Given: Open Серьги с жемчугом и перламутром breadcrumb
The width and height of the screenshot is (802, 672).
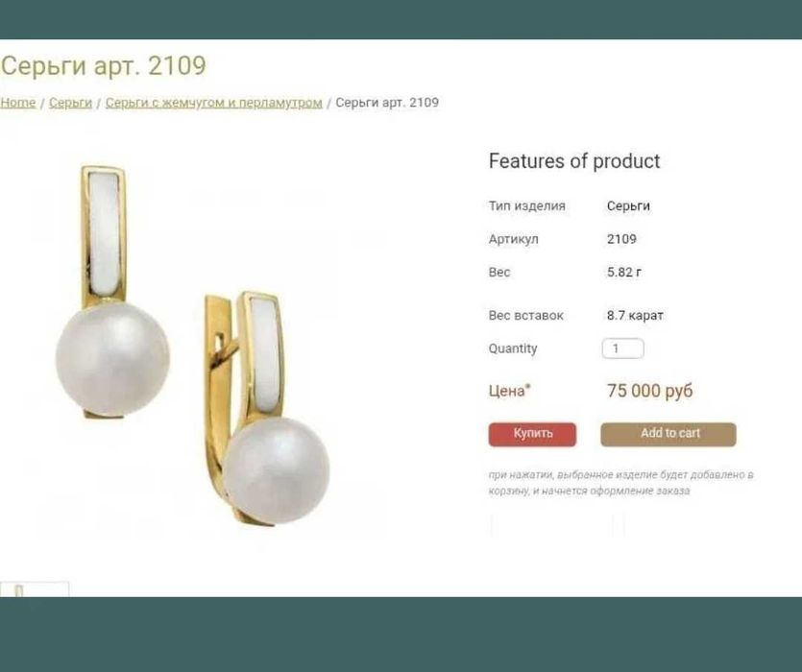Looking at the screenshot, I should click(x=214, y=103).
